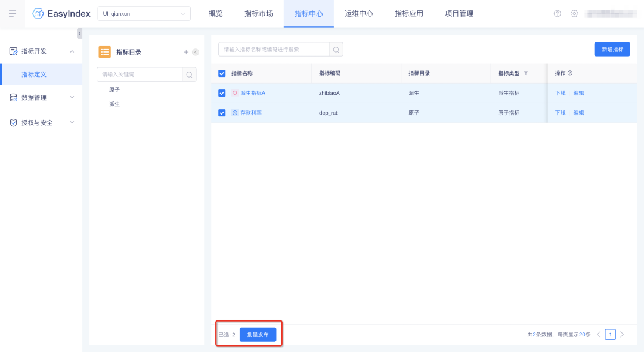The width and height of the screenshot is (644, 352).
Task: Click the 批量发布 button
Action: point(258,335)
